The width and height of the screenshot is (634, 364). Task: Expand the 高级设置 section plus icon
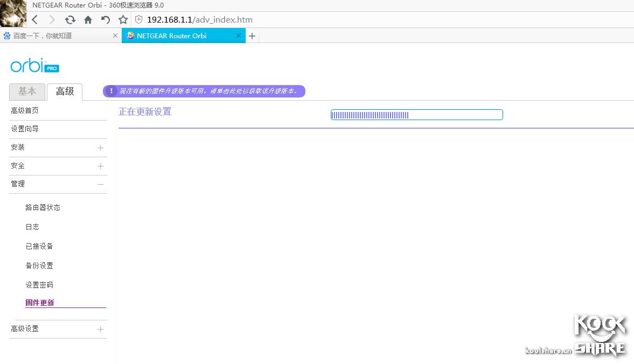point(100,329)
